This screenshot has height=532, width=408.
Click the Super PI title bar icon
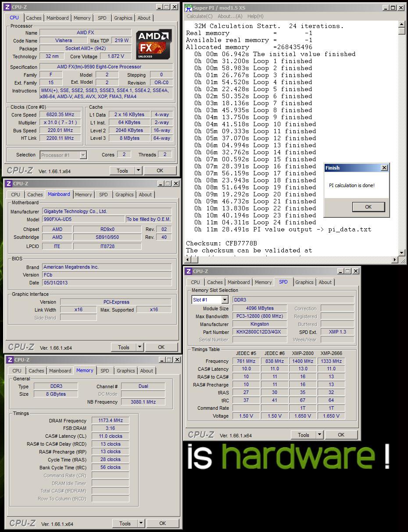(x=189, y=7)
